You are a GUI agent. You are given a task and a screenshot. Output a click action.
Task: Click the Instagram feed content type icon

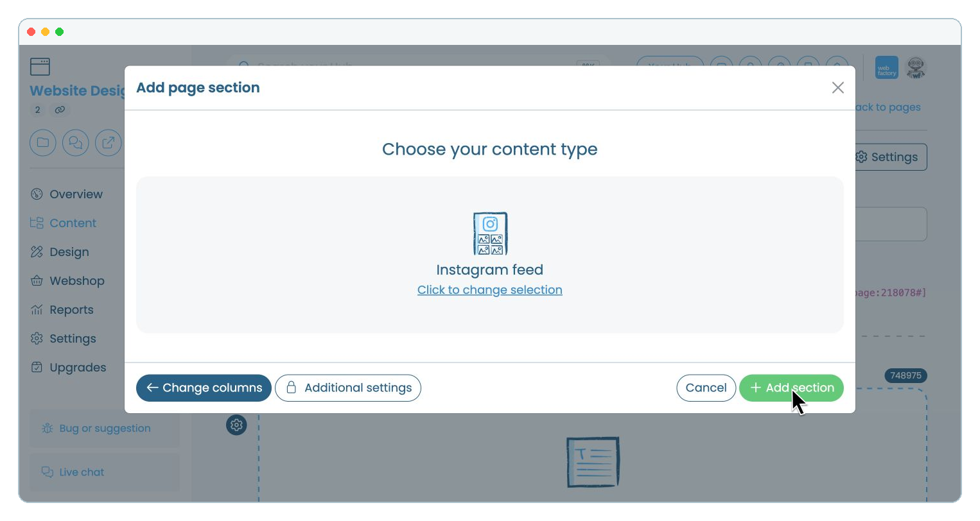[x=490, y=234]
